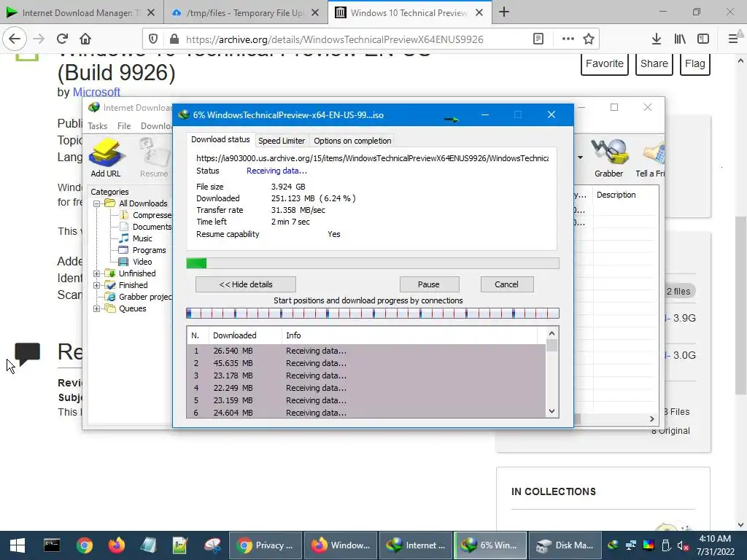Open Firefox downloads arrow icon

point(656,39)
